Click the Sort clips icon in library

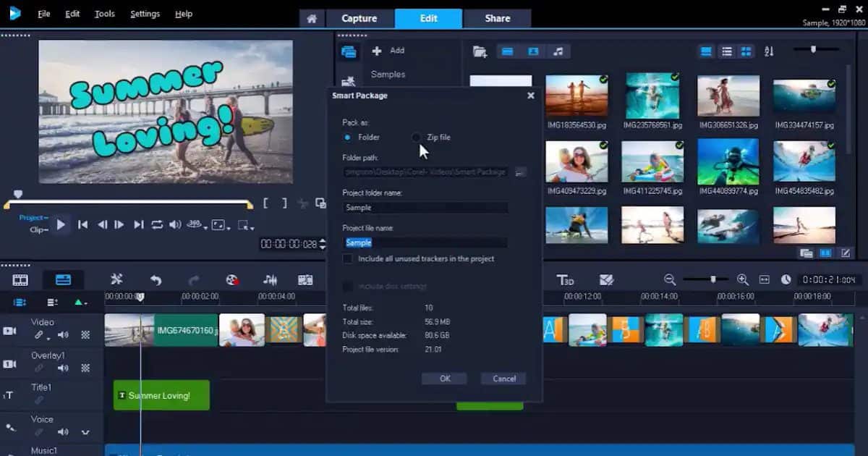pyautogui.click(x=768, y=51)
